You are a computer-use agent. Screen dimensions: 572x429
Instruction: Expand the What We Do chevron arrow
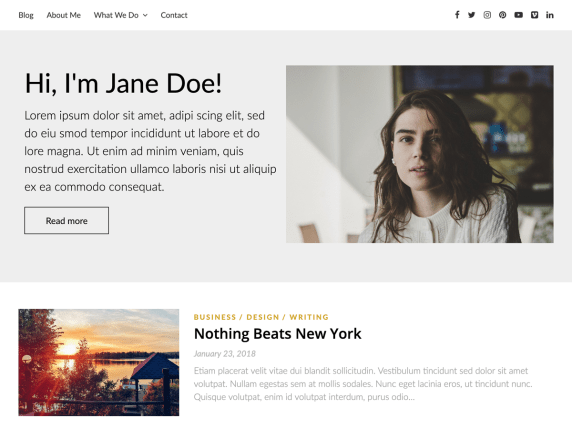tap(145, 15)
